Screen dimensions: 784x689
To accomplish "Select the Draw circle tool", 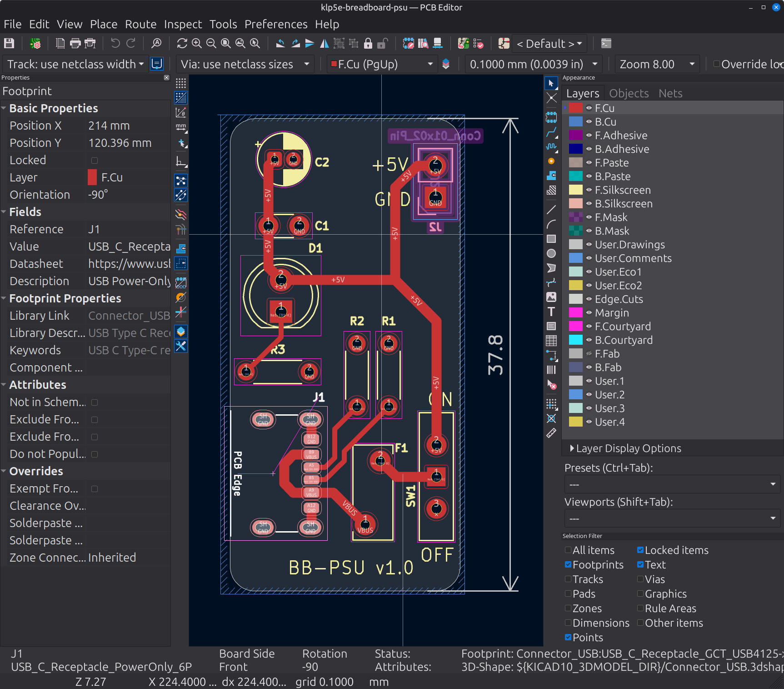I will pos(551,253).
